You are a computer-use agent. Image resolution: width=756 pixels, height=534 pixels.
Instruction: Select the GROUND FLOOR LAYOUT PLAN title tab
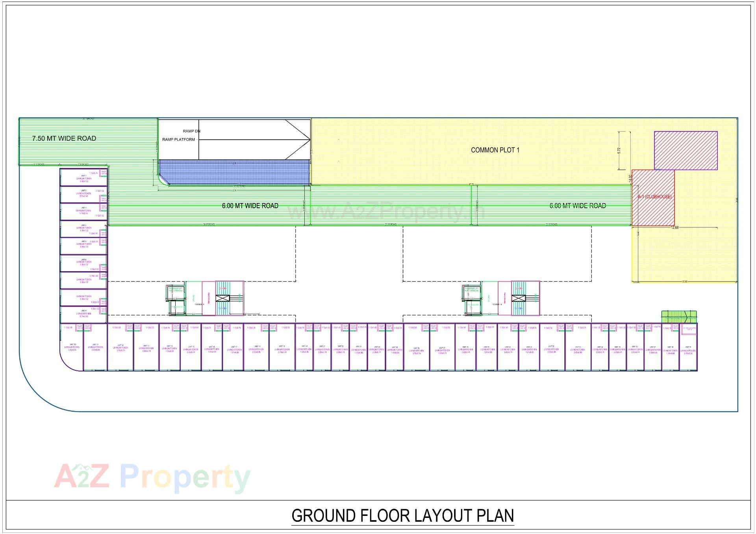(x=404, y=515)
